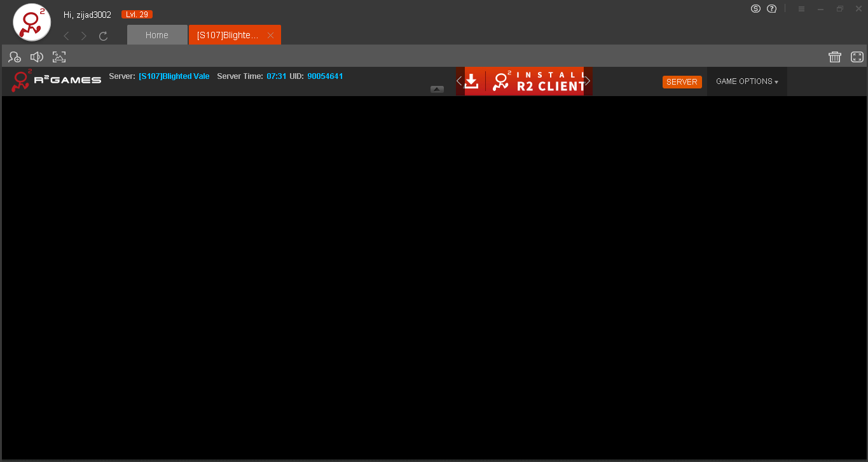The image size is (868, 462).
Task: Close the [S107]Blighted tab
Action: (270, 36)
